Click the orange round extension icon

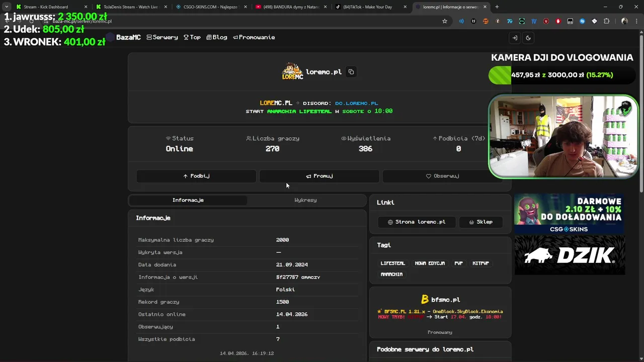[486, 21]
